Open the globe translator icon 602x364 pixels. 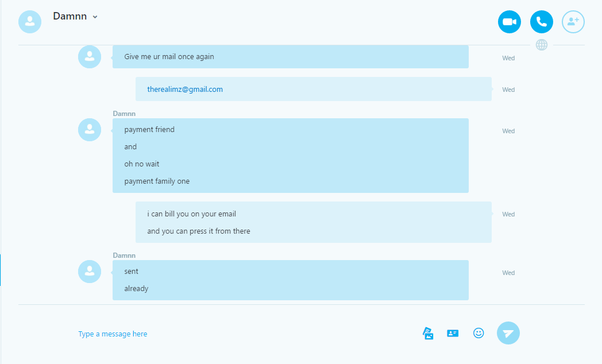(541, 45)
